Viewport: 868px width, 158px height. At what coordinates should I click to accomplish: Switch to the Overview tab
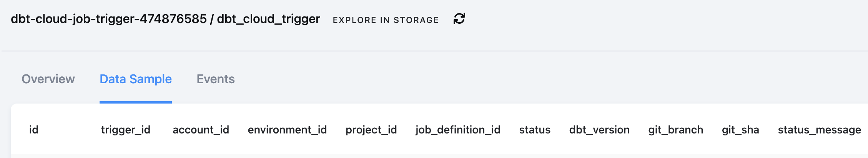[x=48, y=79]
